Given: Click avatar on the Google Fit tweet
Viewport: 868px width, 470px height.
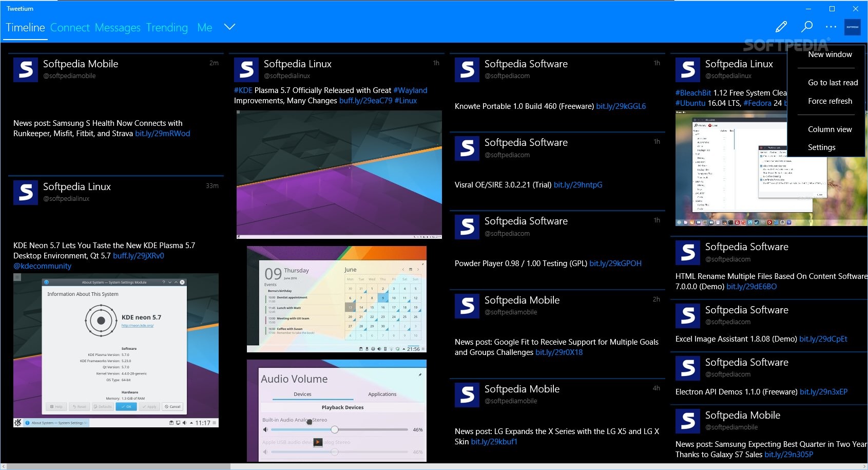Looking at the screenshot, I should pos(467,306).
